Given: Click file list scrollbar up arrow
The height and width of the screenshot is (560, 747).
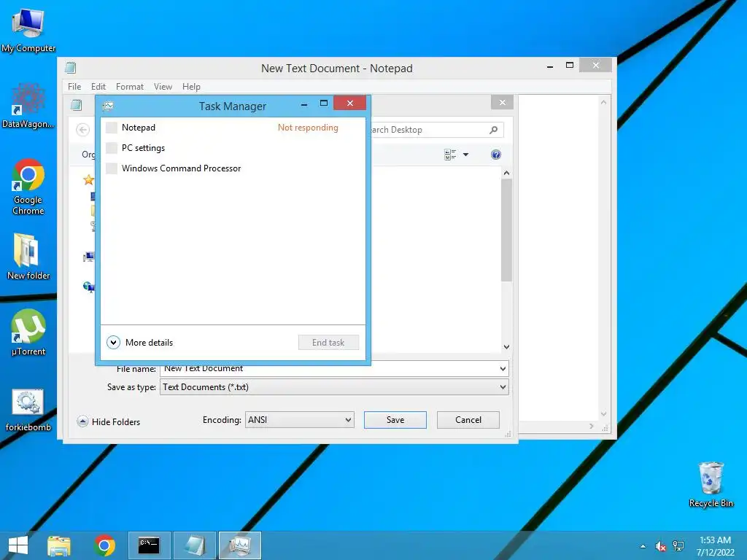Looking at the screenshot, I should tap(506, 173).
